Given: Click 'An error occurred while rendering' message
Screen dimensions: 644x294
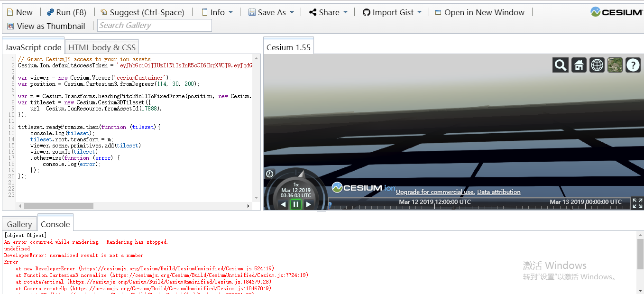Looking at the screenshot, I should [x=86, y=242].
